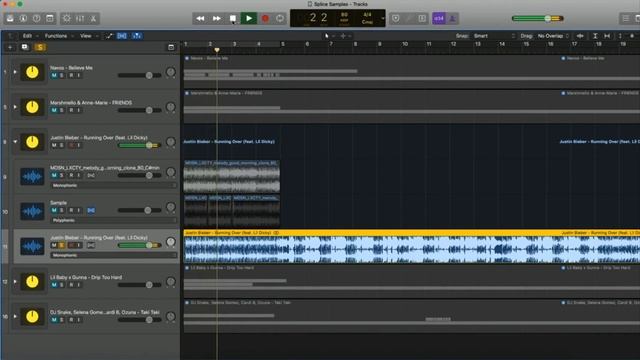Viewport: 640px width, 360px height.
Task: Click the red Record button
Action: 265,18
